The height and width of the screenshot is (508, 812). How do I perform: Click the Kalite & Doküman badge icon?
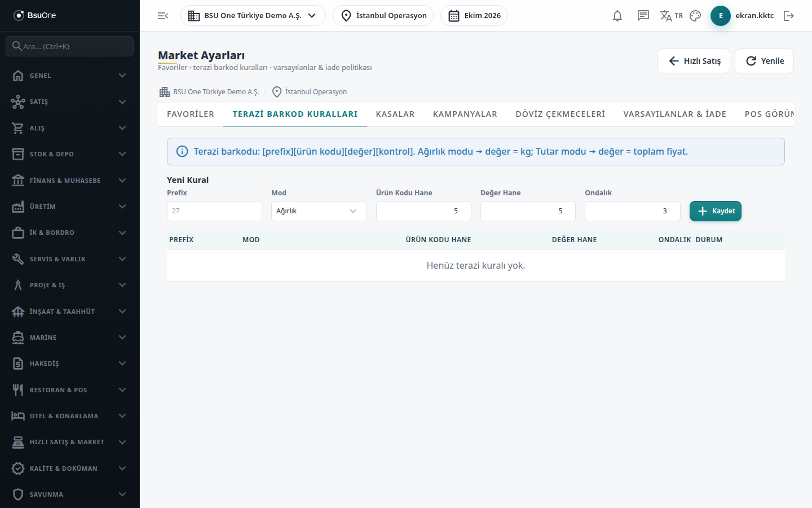(18, 468)
